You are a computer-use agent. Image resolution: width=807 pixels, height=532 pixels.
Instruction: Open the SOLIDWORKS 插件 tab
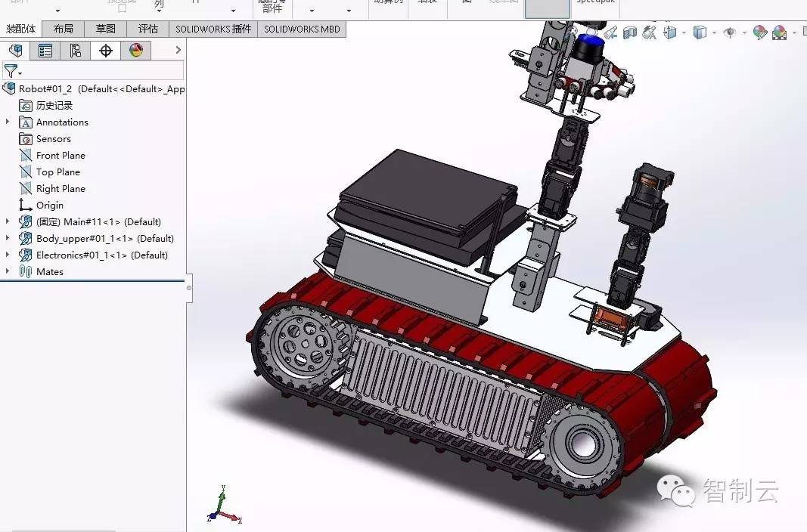coord(213,29)
